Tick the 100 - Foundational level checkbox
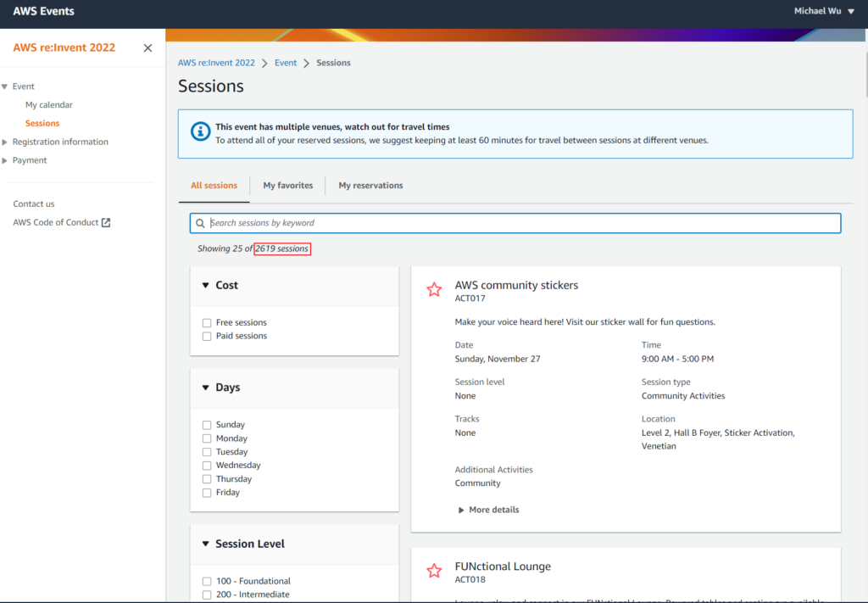This screenshot has width=868, height=603. tap(207, 582)
